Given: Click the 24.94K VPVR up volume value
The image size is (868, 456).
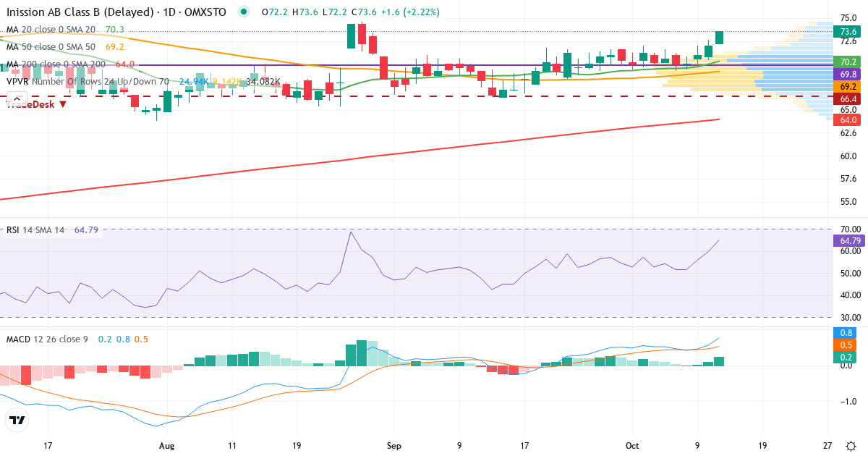Looking at the screenshot, I should tap(194, 82).
